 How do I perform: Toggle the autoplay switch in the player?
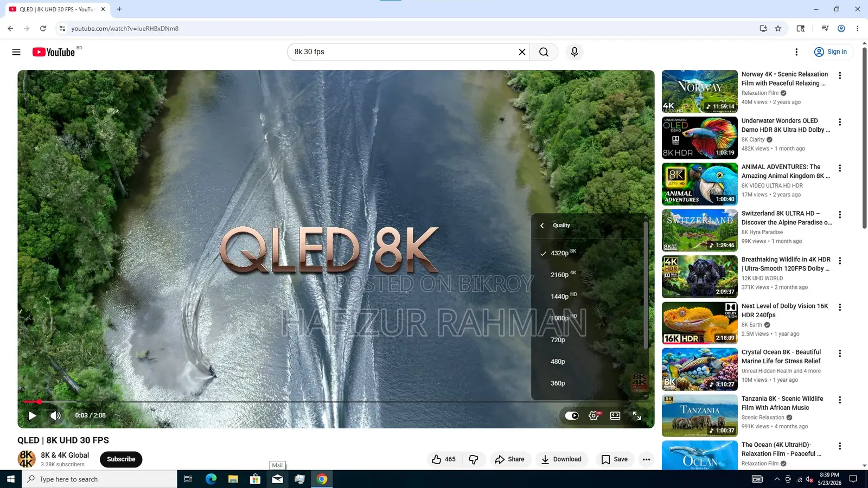click(572, 416)
